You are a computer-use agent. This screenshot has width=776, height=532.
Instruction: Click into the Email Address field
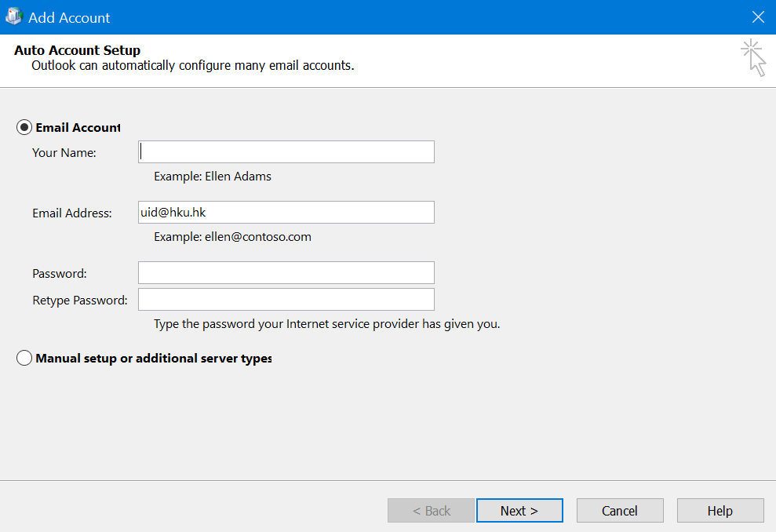click(x=286, y=213)
